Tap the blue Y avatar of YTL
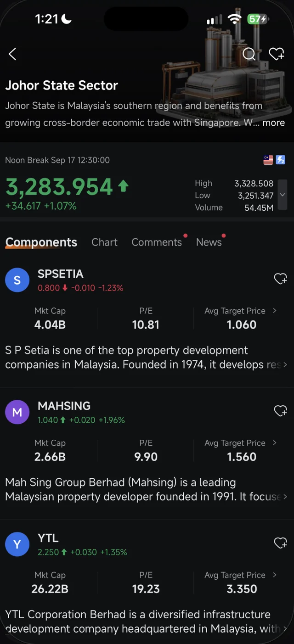 (17, 544)
